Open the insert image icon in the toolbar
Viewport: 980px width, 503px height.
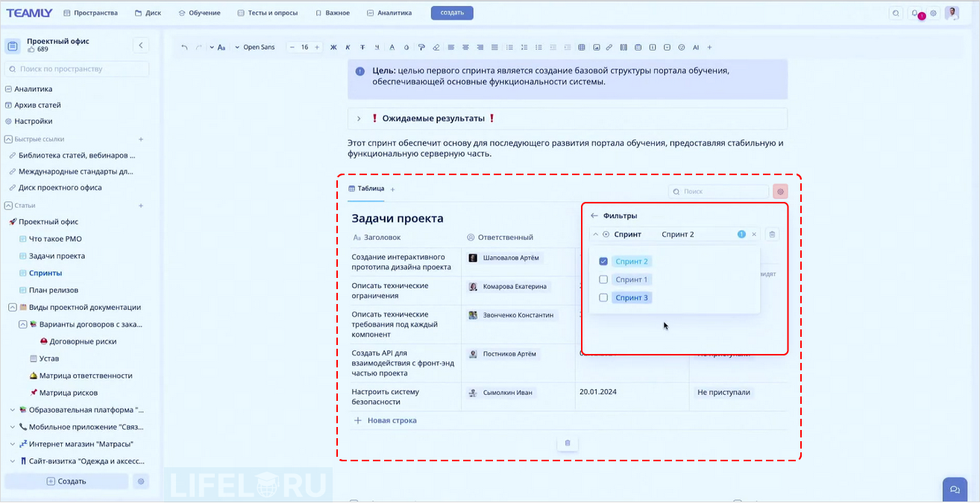click(597, 47)
